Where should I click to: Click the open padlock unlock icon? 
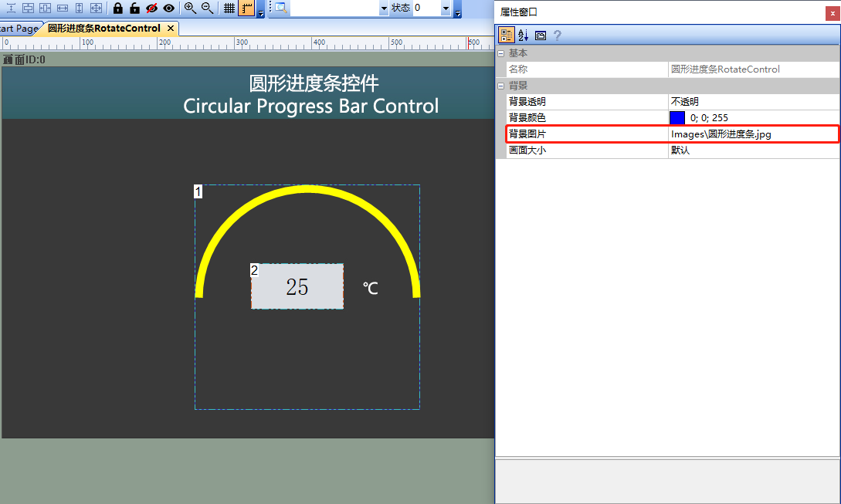(x=134, y=8)
